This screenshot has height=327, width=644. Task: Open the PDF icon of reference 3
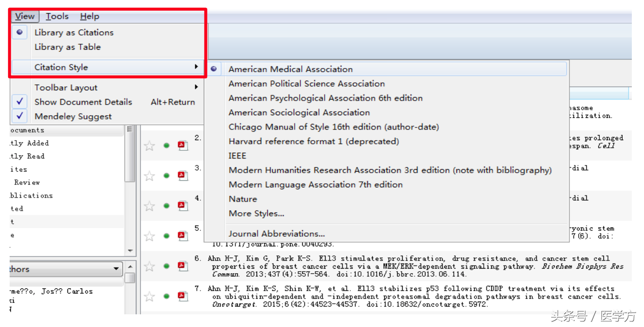(x=183, y=176)
